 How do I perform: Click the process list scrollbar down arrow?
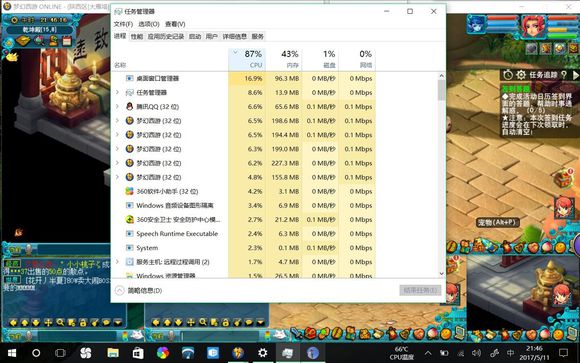[x=441, y=273]
